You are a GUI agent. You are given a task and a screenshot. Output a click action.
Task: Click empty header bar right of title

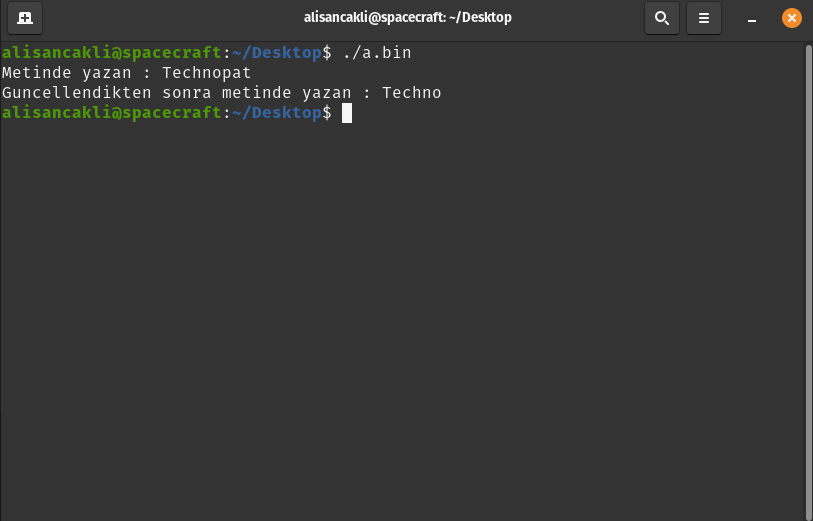(x=580, y=17)
